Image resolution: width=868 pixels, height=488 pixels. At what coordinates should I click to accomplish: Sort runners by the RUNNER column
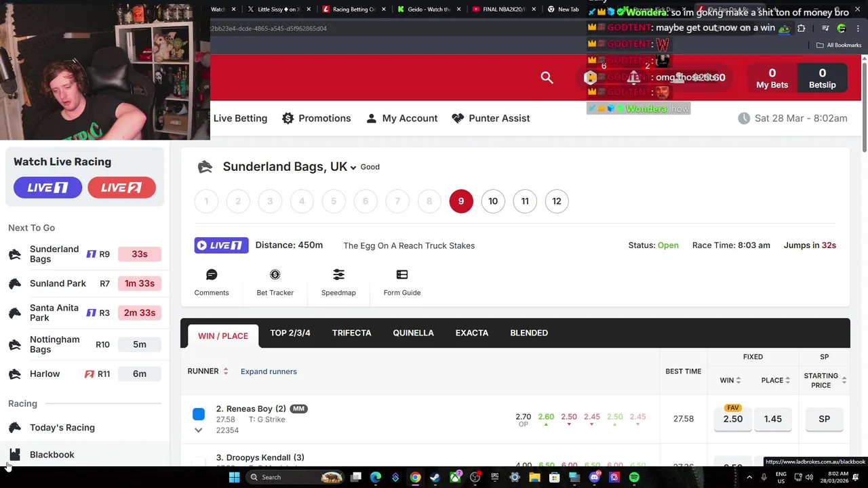coord(208,371)
